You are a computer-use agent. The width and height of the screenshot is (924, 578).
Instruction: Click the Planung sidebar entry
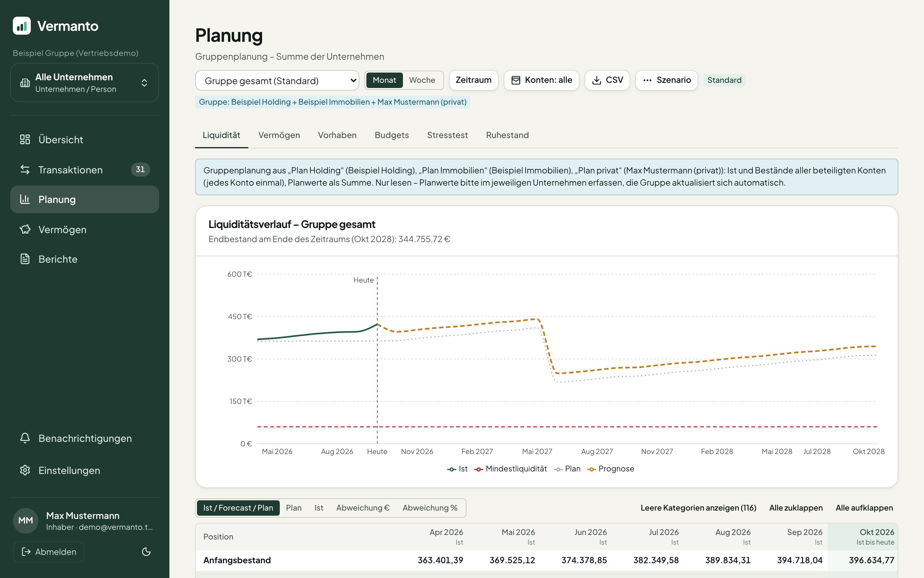[84, 199]
